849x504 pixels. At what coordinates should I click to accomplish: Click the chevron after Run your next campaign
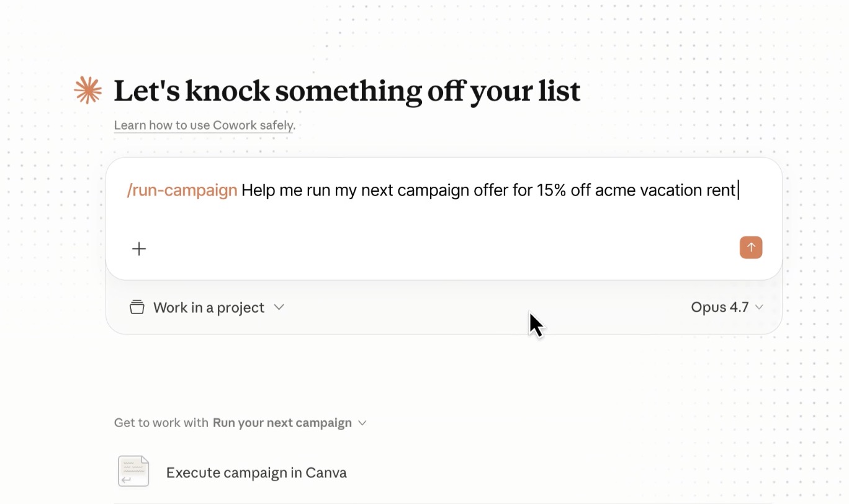[x=362, y=423]
